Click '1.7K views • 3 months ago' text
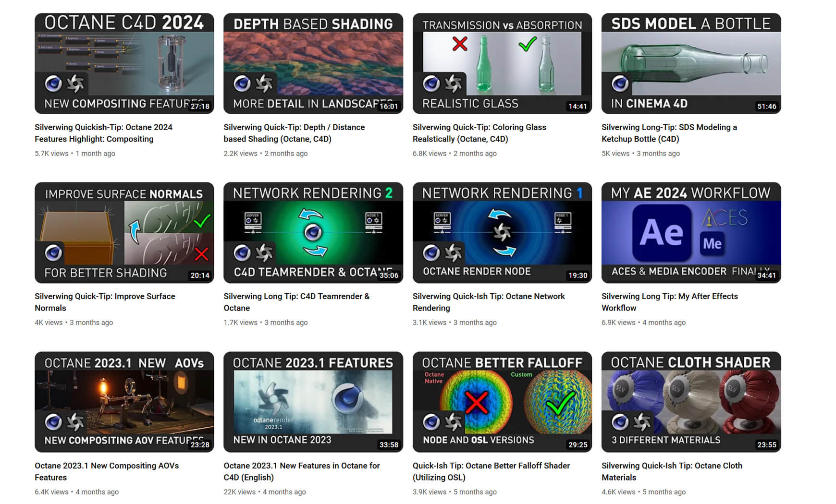This screenshot has height=504, width=836. [x=266, y=323]
